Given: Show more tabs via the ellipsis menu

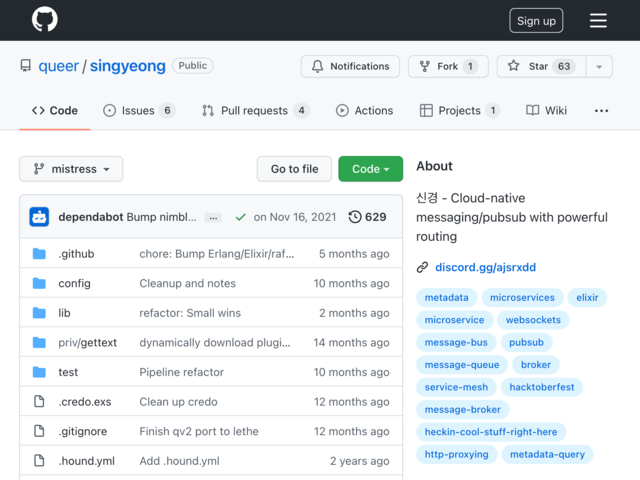Looking at the screenshot, I should 601,111.
